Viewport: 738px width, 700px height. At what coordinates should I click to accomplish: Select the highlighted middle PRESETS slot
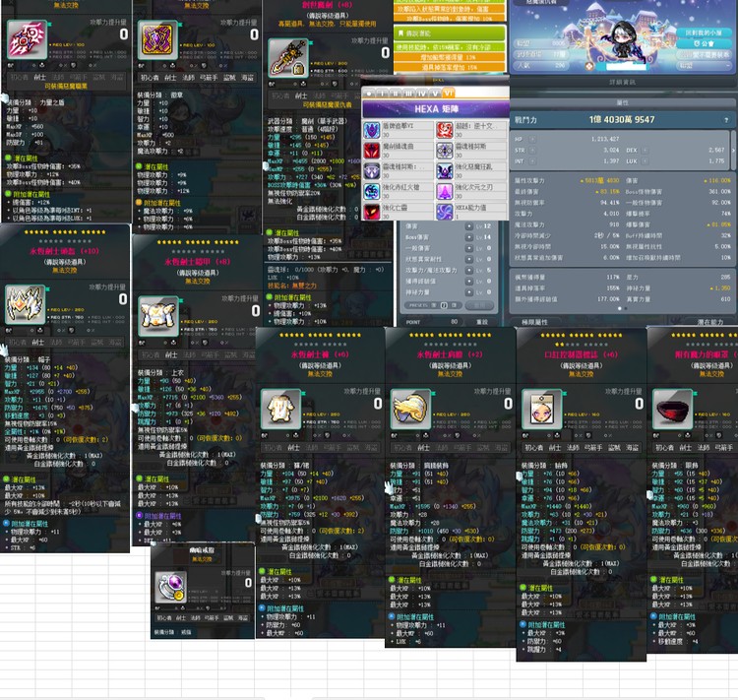pyautogui.click(x=444, y=305)
